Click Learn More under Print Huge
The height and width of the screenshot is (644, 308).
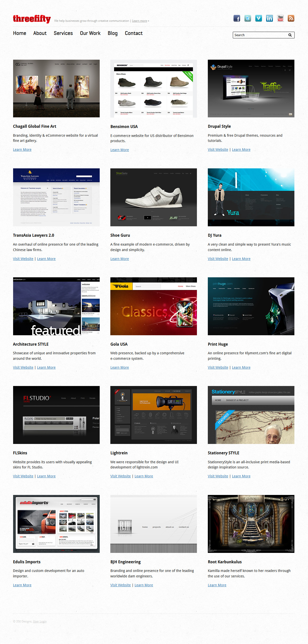point(241,367)
